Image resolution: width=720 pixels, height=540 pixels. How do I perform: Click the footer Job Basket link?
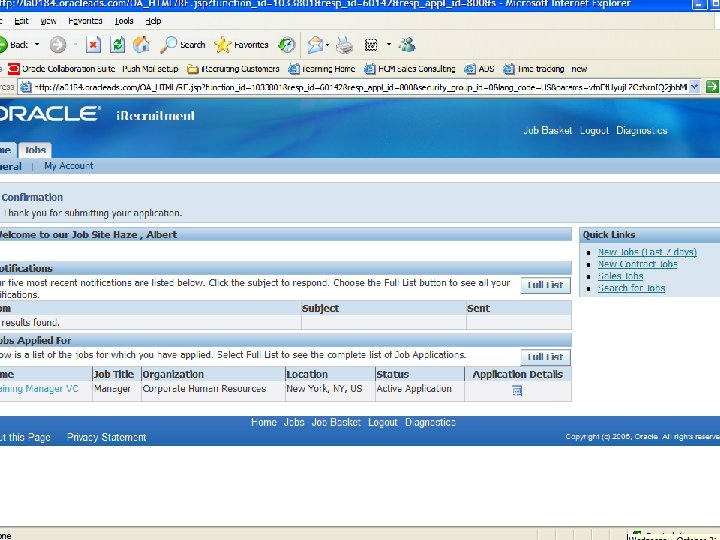pyautogui.click(x=336, y=422)
